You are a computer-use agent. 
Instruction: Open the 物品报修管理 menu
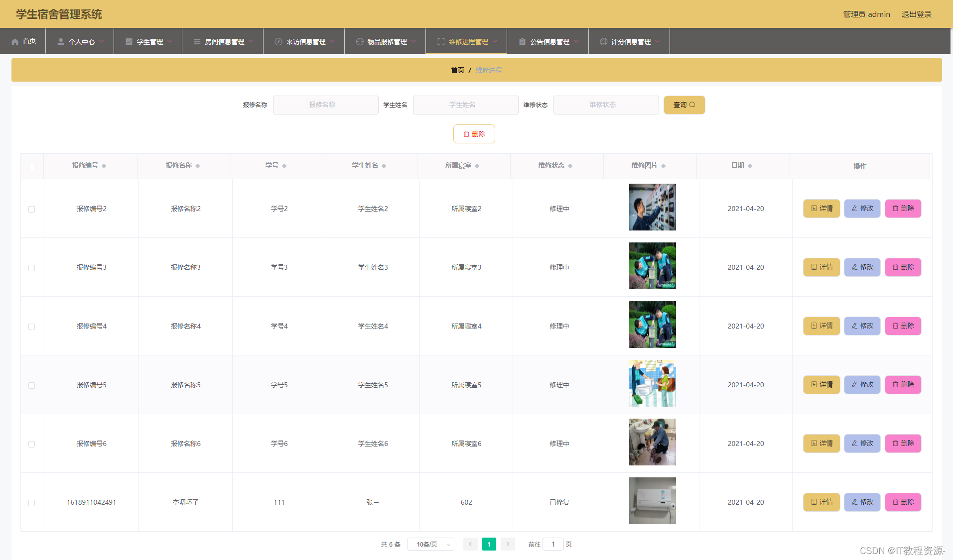pyautogui.click(x=386, y=42)
